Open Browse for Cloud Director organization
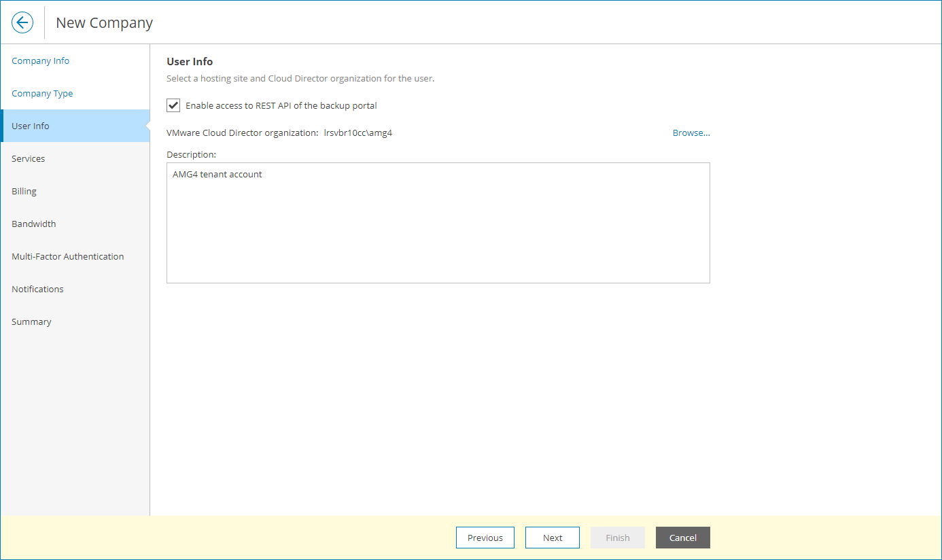The width and height of the screenshot is (942, 560). [691, 133]
